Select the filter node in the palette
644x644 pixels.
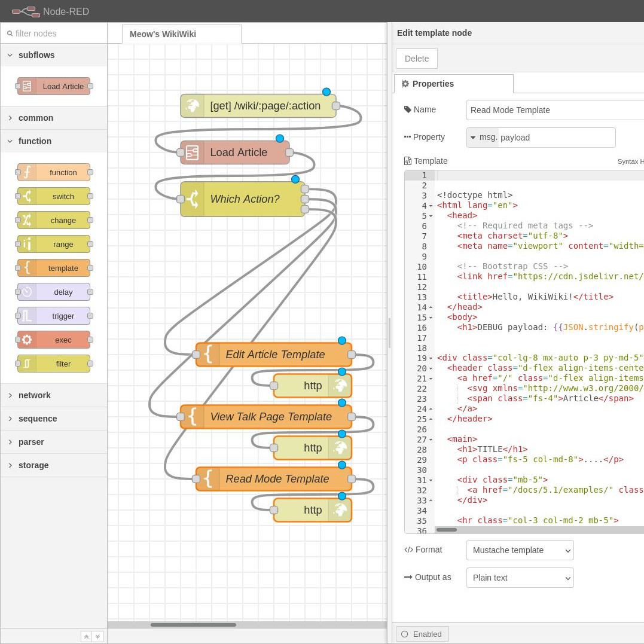pos(54,364)
